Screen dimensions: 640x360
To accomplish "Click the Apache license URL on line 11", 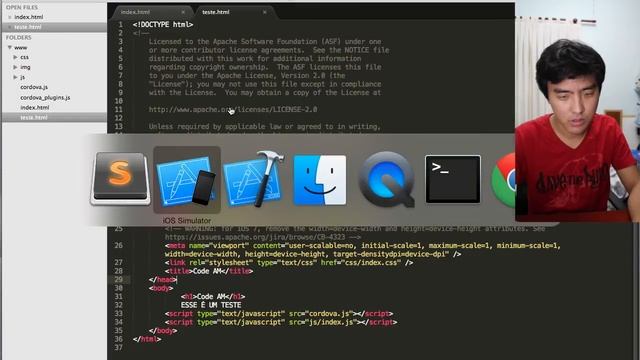I will click(233, 109).
